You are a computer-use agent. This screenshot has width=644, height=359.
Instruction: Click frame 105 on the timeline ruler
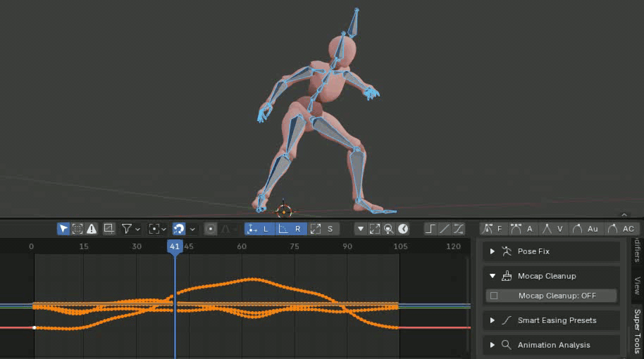click(x=400, y=246)
